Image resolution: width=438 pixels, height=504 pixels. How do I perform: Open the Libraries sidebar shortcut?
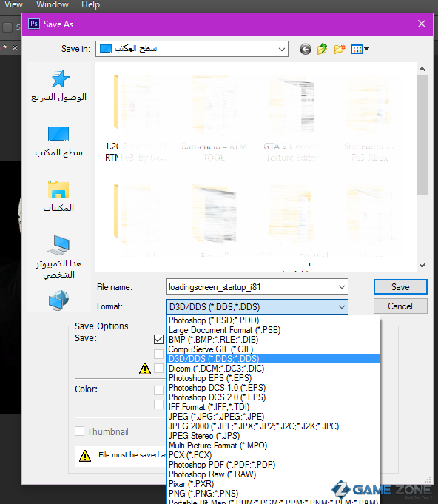58,196
